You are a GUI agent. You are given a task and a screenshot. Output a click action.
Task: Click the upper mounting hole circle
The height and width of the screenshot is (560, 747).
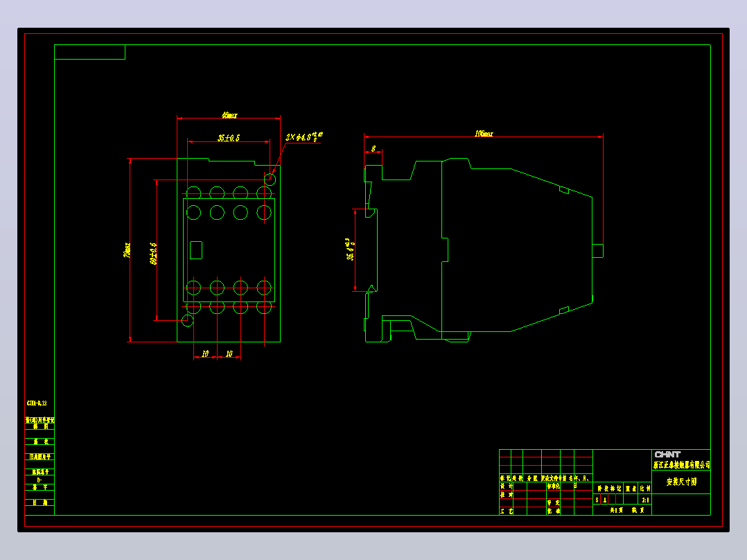pyautogui.click(x=270, y=180)
